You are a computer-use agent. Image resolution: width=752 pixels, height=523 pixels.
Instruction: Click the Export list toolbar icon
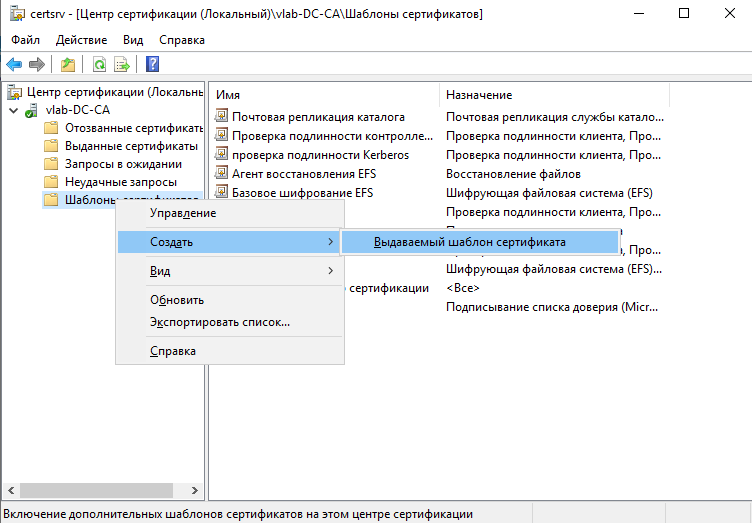pyautogui.click(x=122, y=64)
